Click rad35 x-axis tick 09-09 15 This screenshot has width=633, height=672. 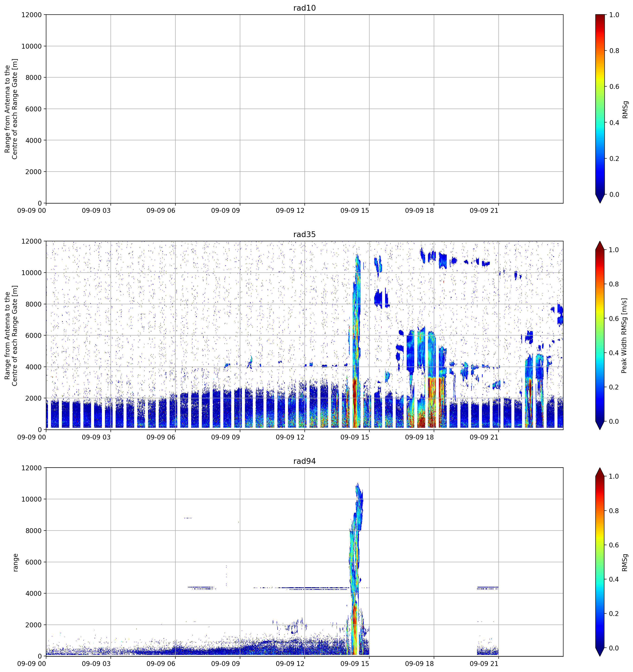(355, 437)
